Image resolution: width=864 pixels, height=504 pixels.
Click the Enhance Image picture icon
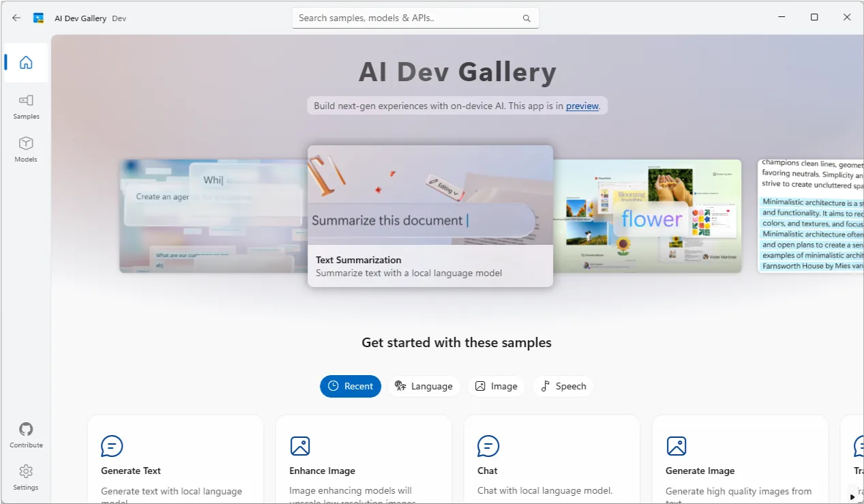point(300,446)
